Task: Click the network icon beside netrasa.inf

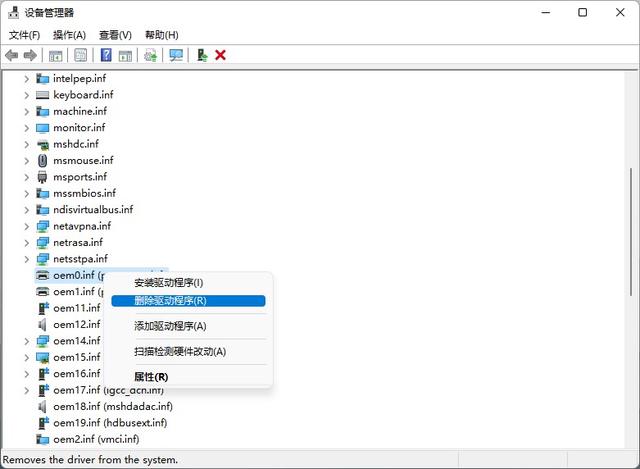Action: pyautogui.click(x=42, y=243)
